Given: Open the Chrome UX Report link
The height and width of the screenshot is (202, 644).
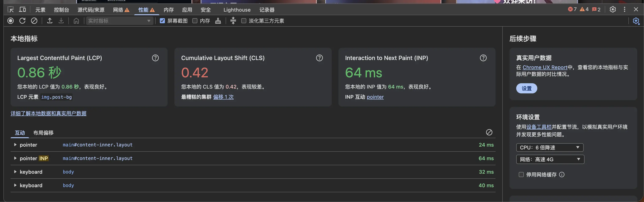Looking at the screenshot, I should point(545,67).
